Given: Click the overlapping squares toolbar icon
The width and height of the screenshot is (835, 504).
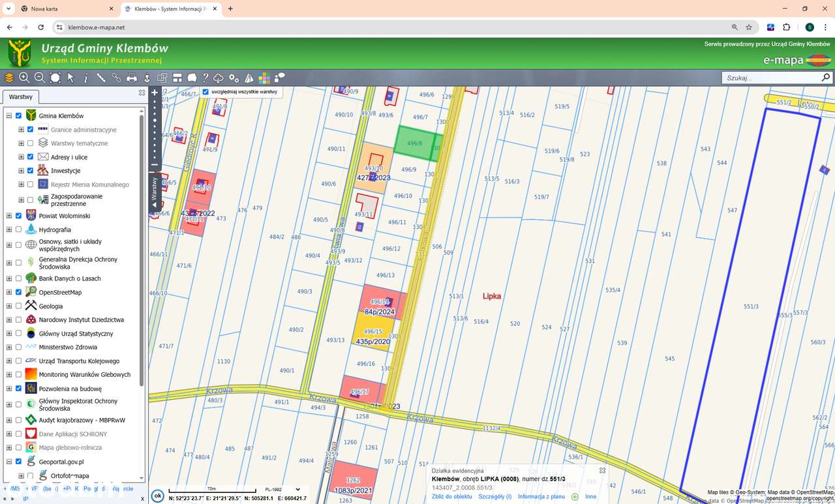Looking at the screenshot, I should click(x=162, y=78).
